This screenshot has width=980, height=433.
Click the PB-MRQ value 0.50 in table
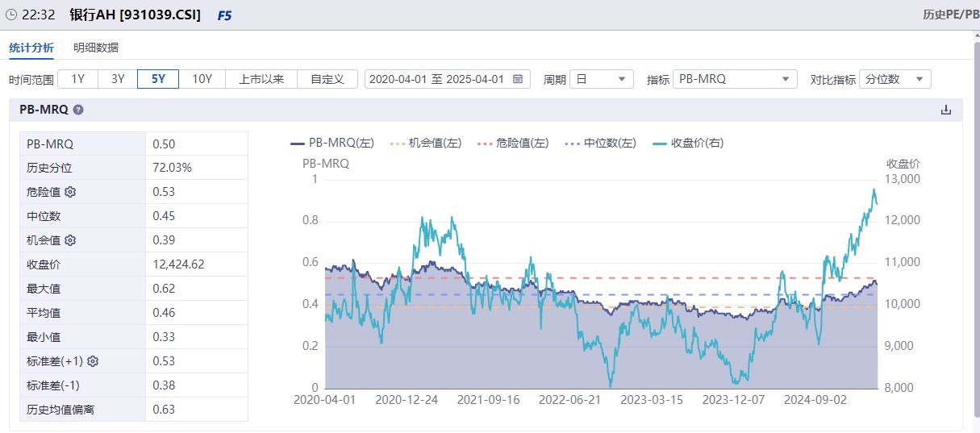point(164,144)
